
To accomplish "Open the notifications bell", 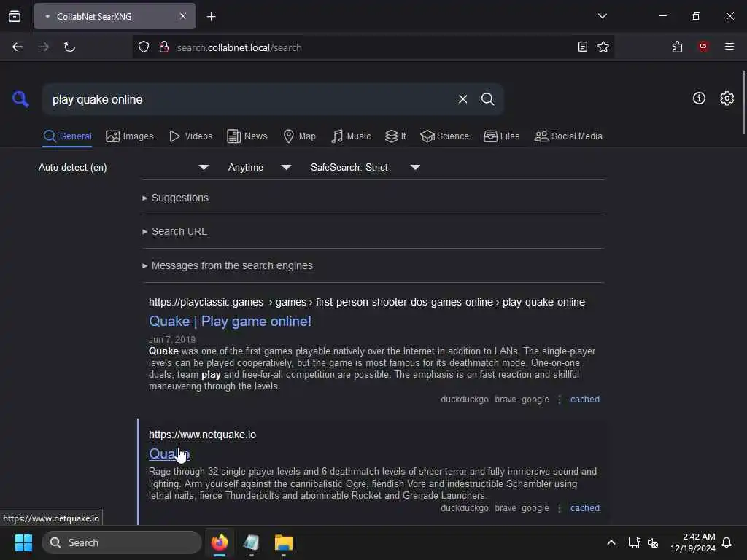I will [x=727, y=542].
